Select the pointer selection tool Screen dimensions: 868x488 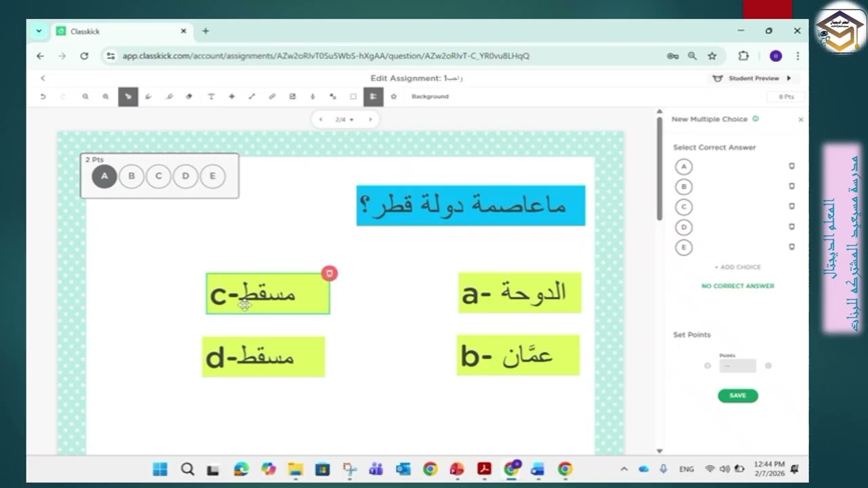tap(128, 96)
